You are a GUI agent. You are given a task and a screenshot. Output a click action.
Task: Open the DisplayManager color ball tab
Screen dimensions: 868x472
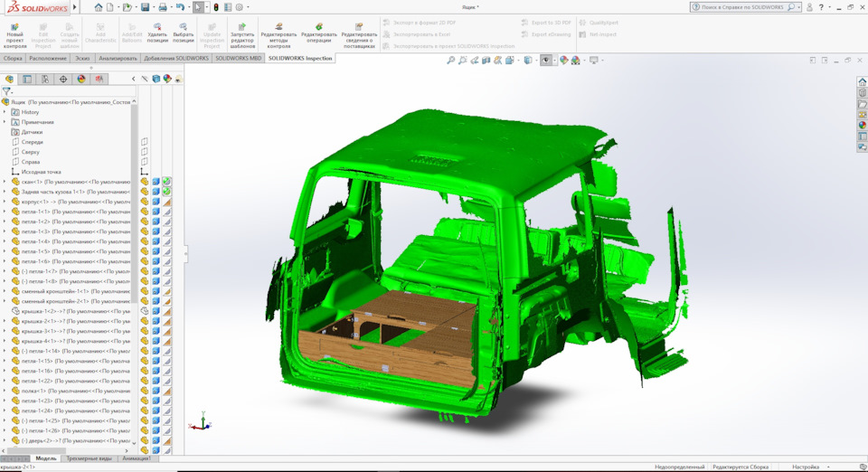point(81,80)
